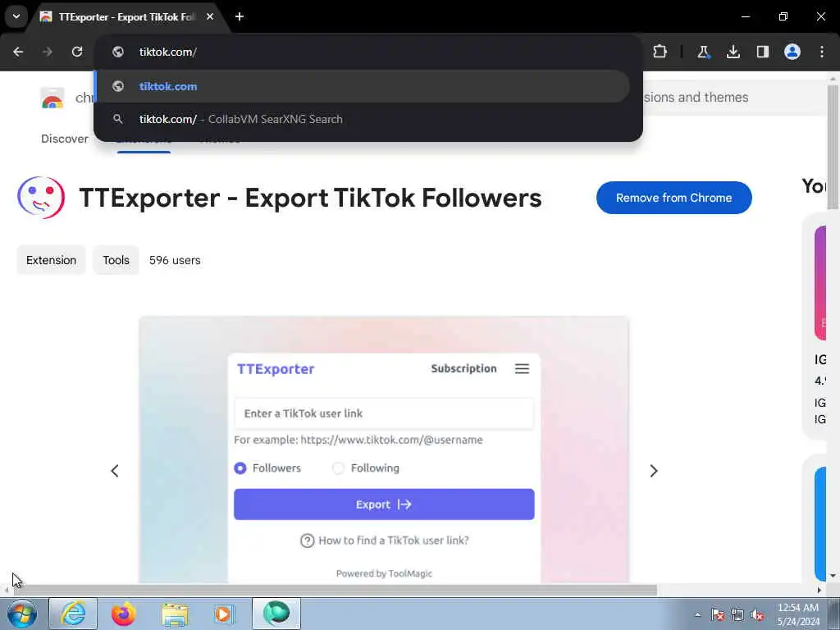This screenshot has height=630, width=840.
Task: Open the Extensions puzzle icon
Action: (660, 52)
